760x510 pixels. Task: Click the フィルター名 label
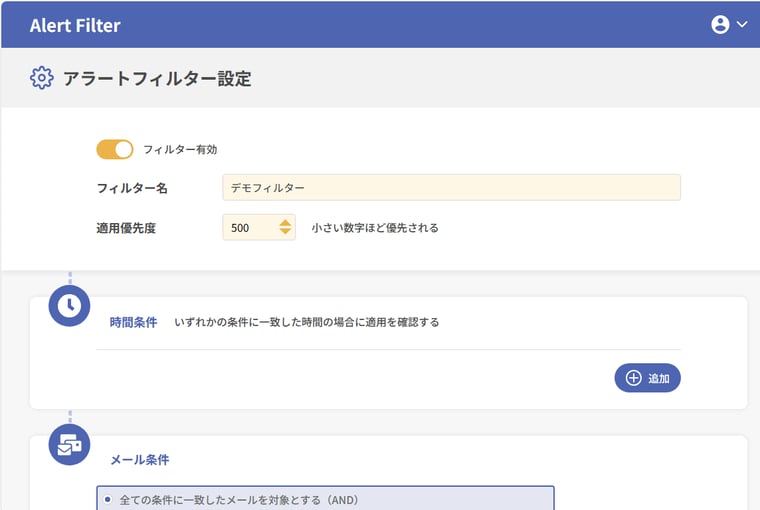tap(132, 188)
